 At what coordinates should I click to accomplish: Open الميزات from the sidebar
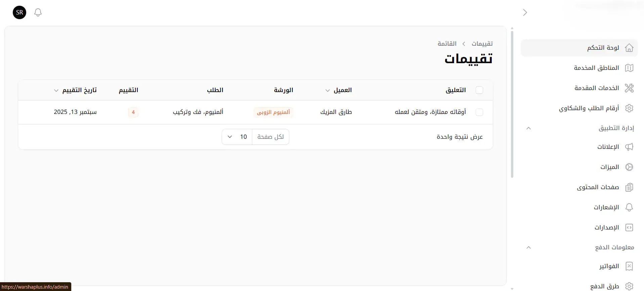pyautogui.click(x=579, y=167)
